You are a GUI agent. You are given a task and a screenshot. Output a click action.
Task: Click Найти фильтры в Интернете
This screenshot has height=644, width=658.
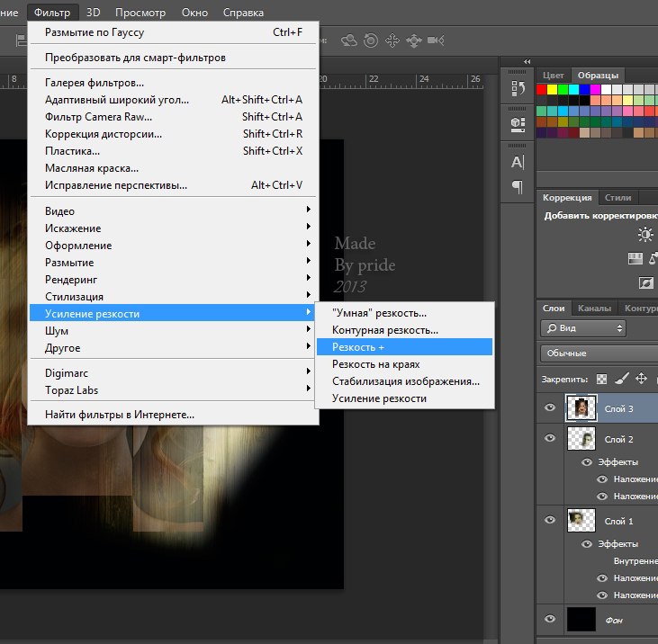(x=120, y=415)
